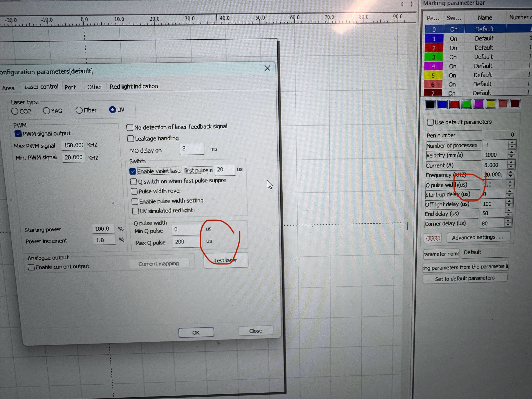The image size is (532, 399).
Task: Uncheck PWM signal output
Action: [x=18, y=134]
